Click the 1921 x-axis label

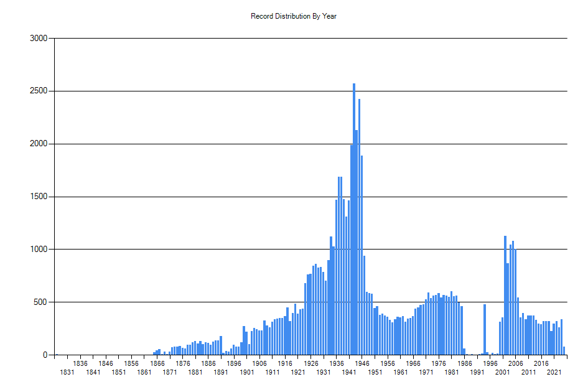(298, 372)
